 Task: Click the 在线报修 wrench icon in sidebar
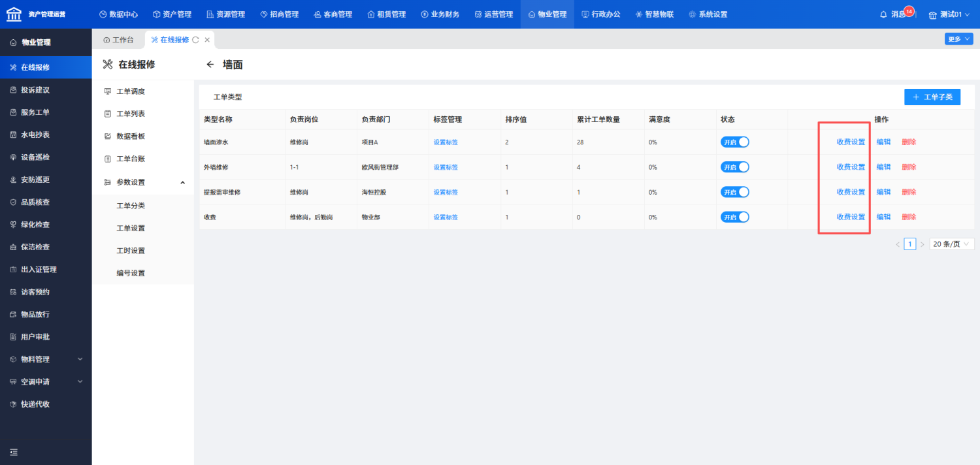point(14,67)
